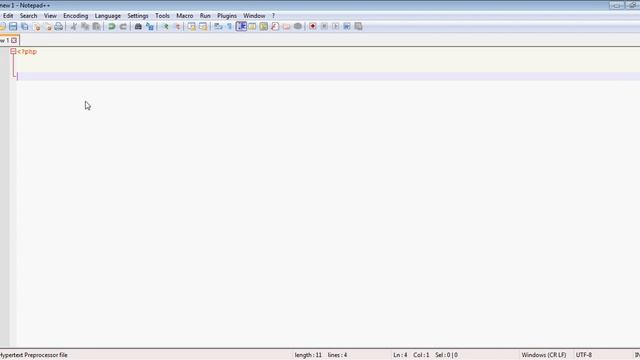Viewport: 640px width, 360px height.
Task: Open the Macro menu
Action: [185, 16]
